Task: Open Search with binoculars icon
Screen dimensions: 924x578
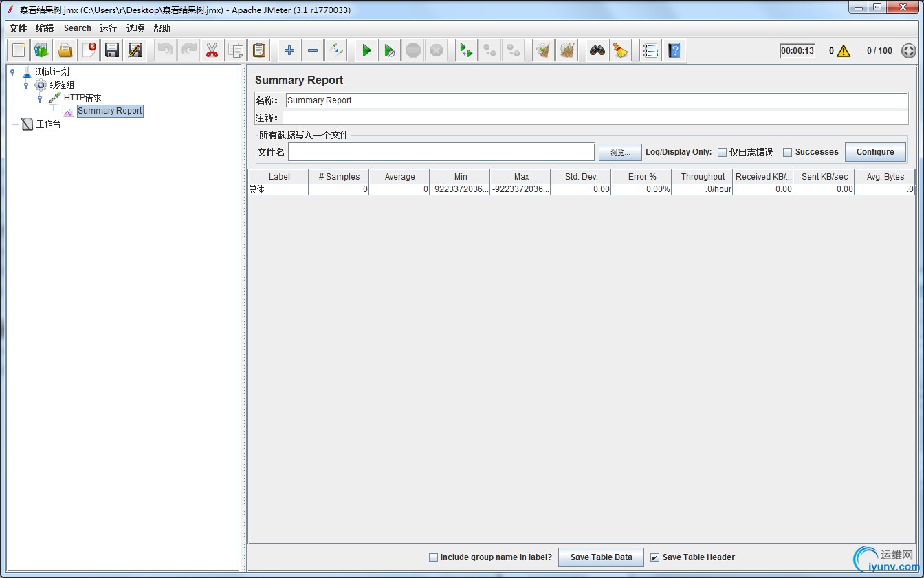Action: point(597,50)
